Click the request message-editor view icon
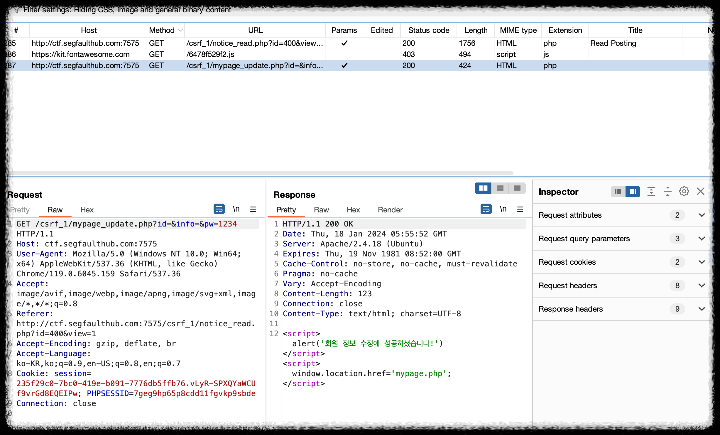The height and width of the screenshot is (435, 720). pos(219,209)
